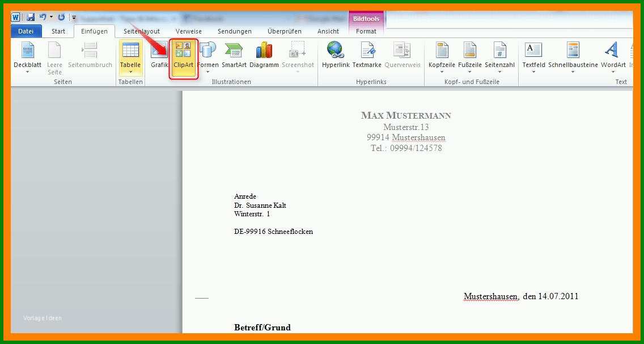644x344 pixels.
Task: Redo the action with the repeat icon
Action: coord(61,17)
